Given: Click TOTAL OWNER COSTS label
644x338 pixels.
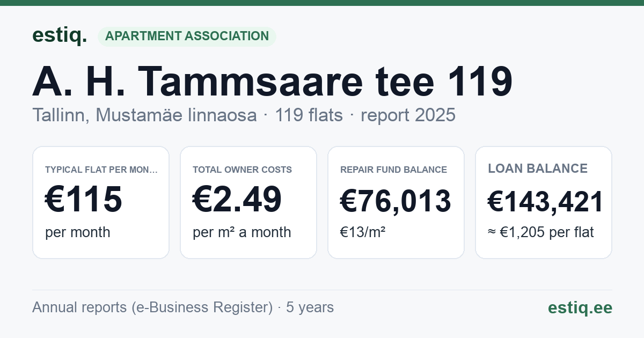Looking at the screenshot, I should point(243,170).
